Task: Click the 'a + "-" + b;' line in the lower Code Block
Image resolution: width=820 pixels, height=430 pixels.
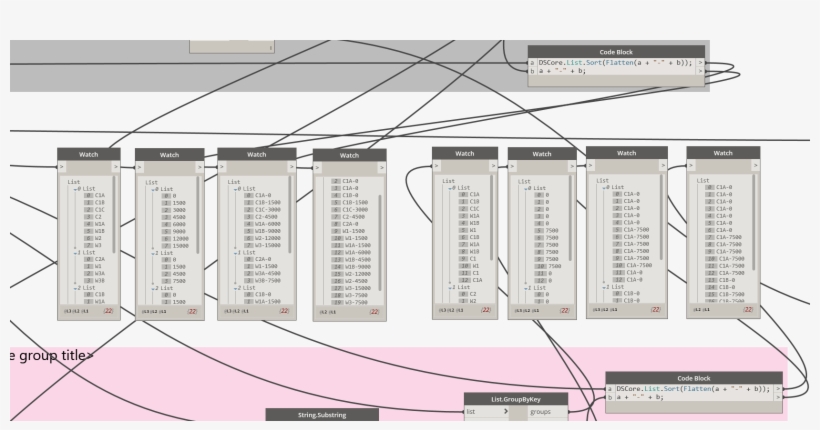Action: 640,397
